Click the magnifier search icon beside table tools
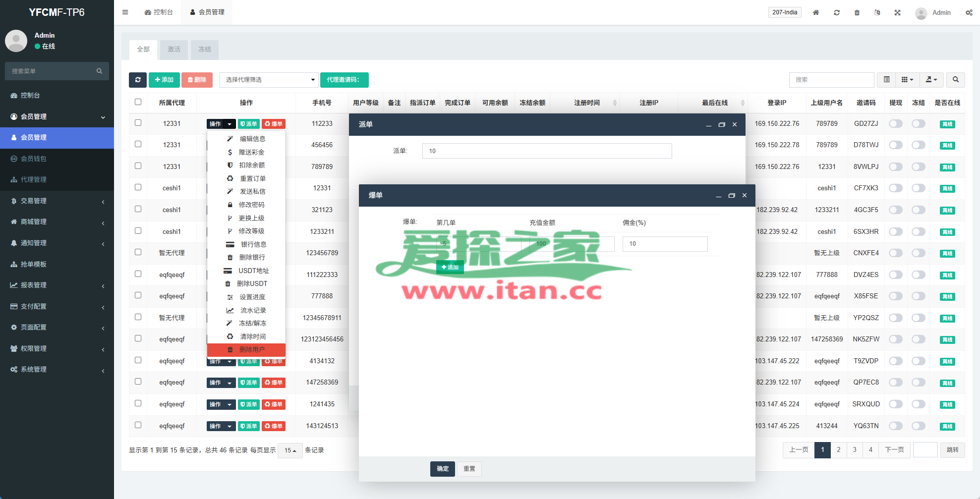Viewport: 980px width, 499px height. coord(955,80)
